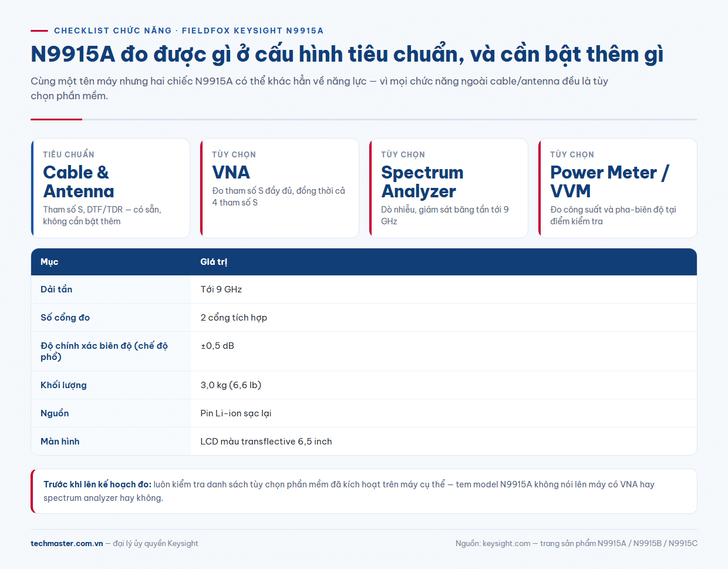The height and width of the screenshot is (569, 728).
Task: Click the 'Mục' column header
Action: click(49, 262)
